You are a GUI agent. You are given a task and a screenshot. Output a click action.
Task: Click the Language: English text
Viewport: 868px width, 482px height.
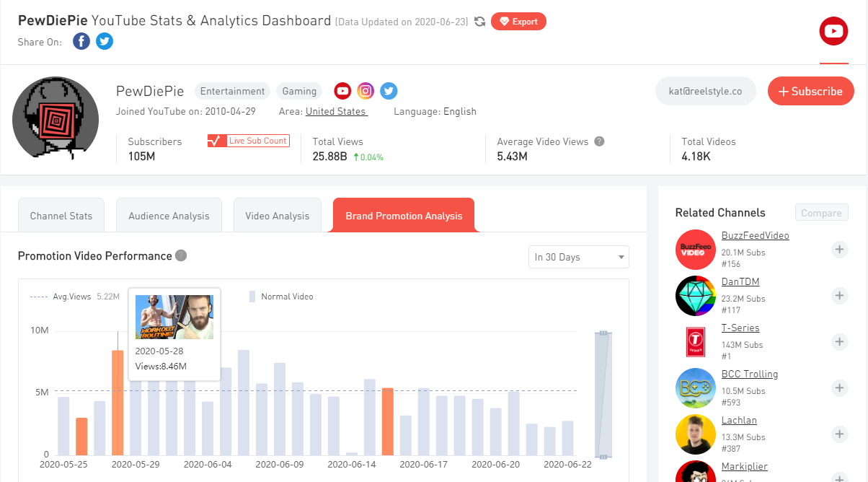pyautogui.click(x=435, y=111)
